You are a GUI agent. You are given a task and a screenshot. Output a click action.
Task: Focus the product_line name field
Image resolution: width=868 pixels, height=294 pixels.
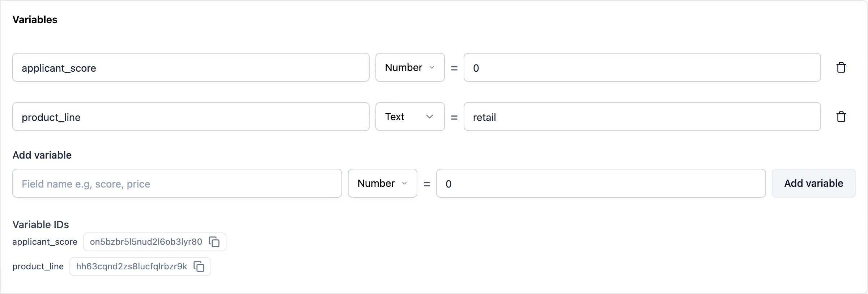[x=191, y=117]
